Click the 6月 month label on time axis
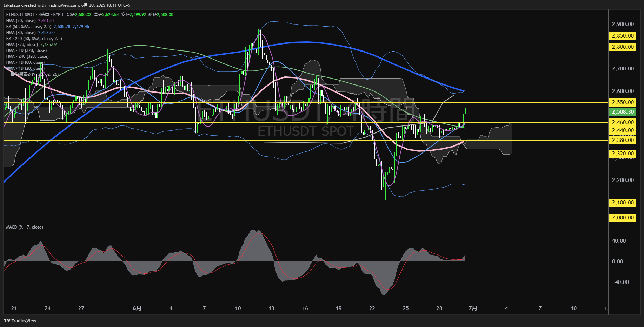This screenshot has height=327, width=644. pyautogui.click(x=137, y=308)
